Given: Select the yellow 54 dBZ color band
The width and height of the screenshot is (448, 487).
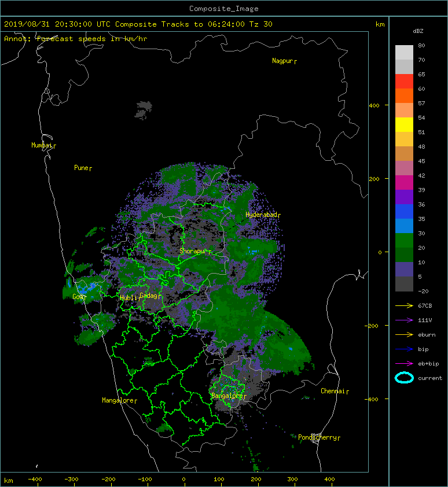Looking at the screenshot, I should click(404, 124).
